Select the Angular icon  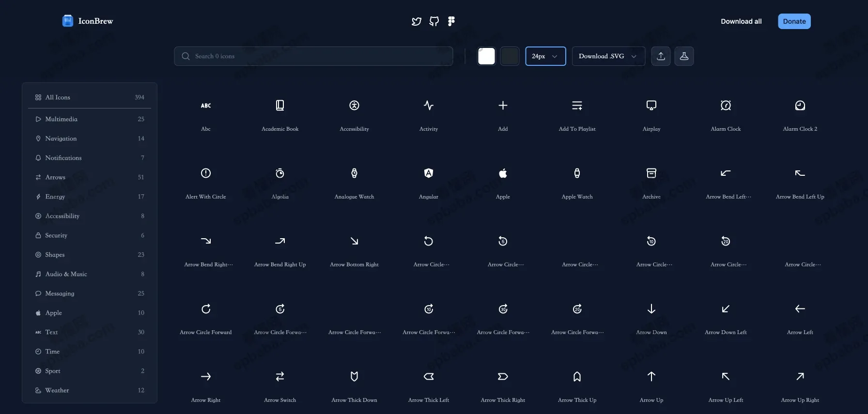pos(429,173)
